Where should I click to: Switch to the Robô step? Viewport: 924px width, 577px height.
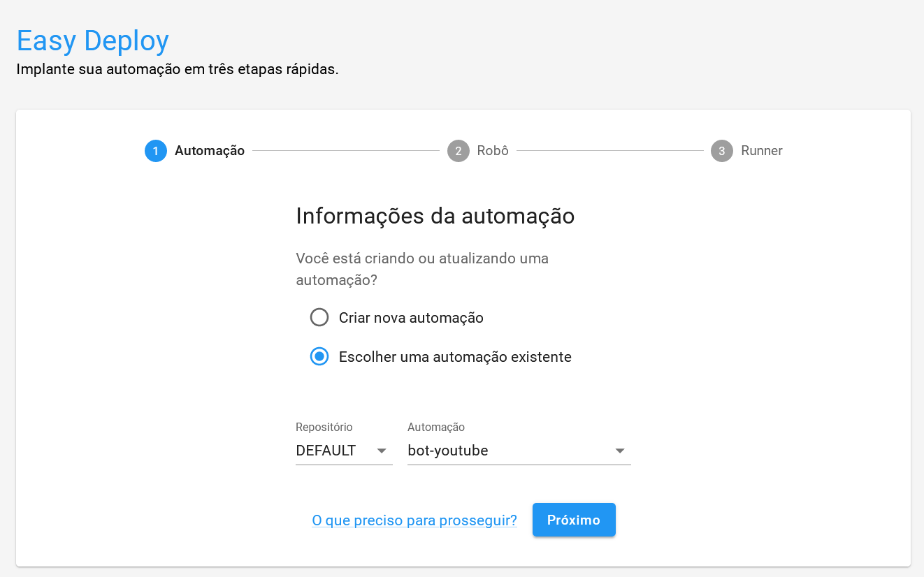pyautogui.click(x=493, y=151)
